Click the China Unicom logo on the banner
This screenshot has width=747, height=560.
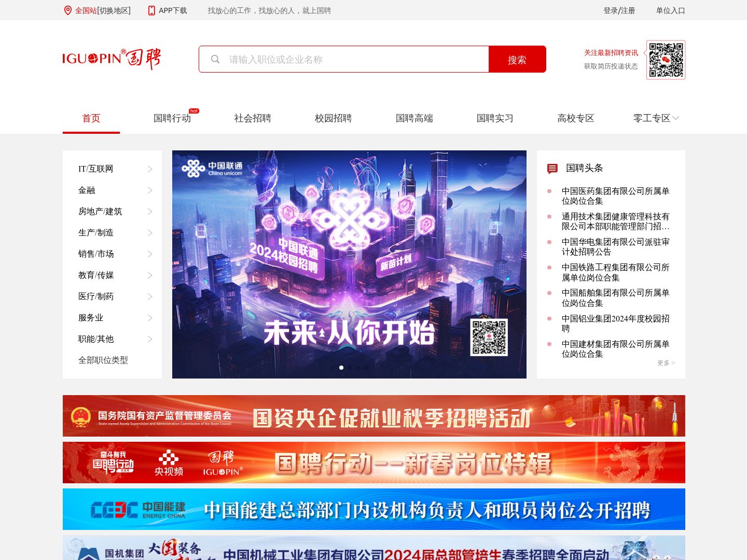click(212, 169)
